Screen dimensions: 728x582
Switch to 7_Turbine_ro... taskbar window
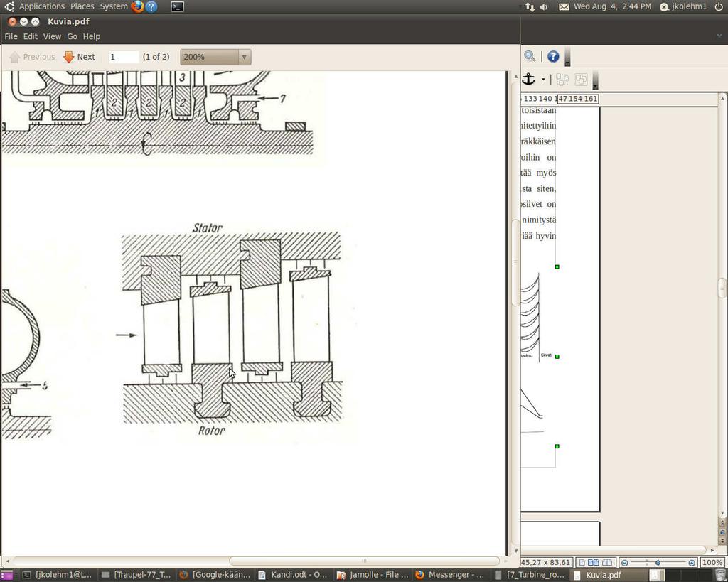coord(529,575)
